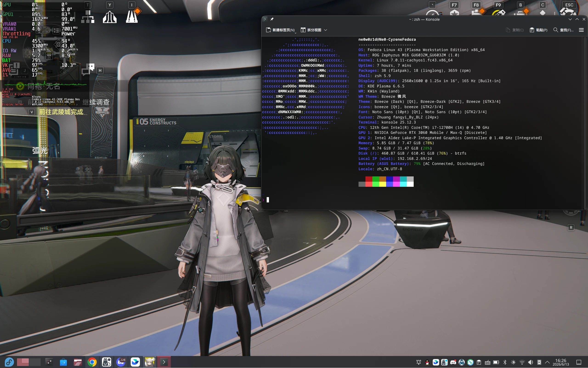Click the 'Local IP (wlo1)' line
Viewport: 588px width, 368px height.
[395, 158]
